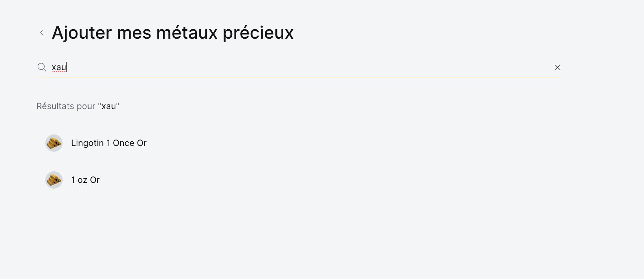Clear the search with the X icon
This screenshot has width=644, height=279.
pos(557,67)
